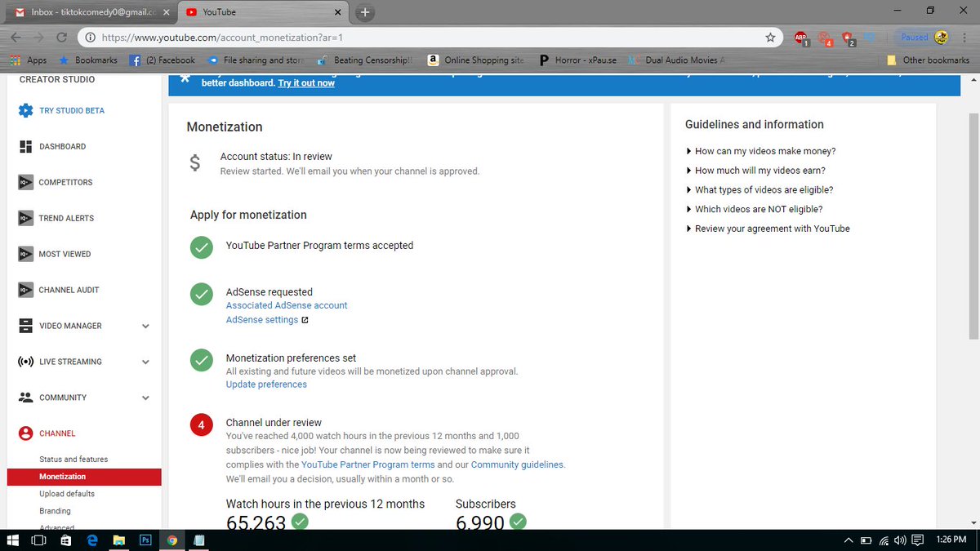
Task: Click the Community people icon
Action: coord(25,398)
